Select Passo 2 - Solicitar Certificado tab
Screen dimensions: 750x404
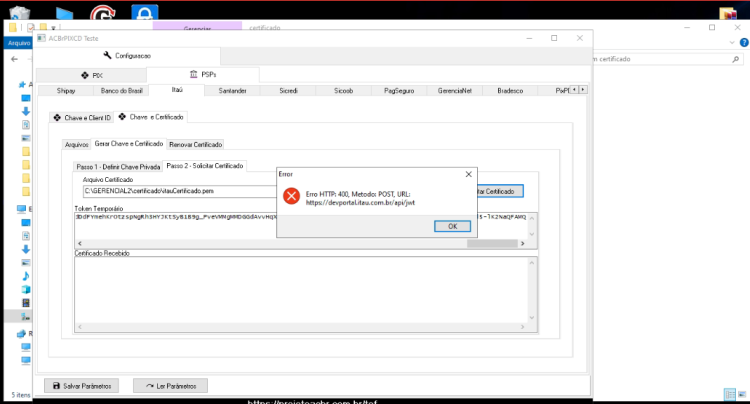point(205,166)
